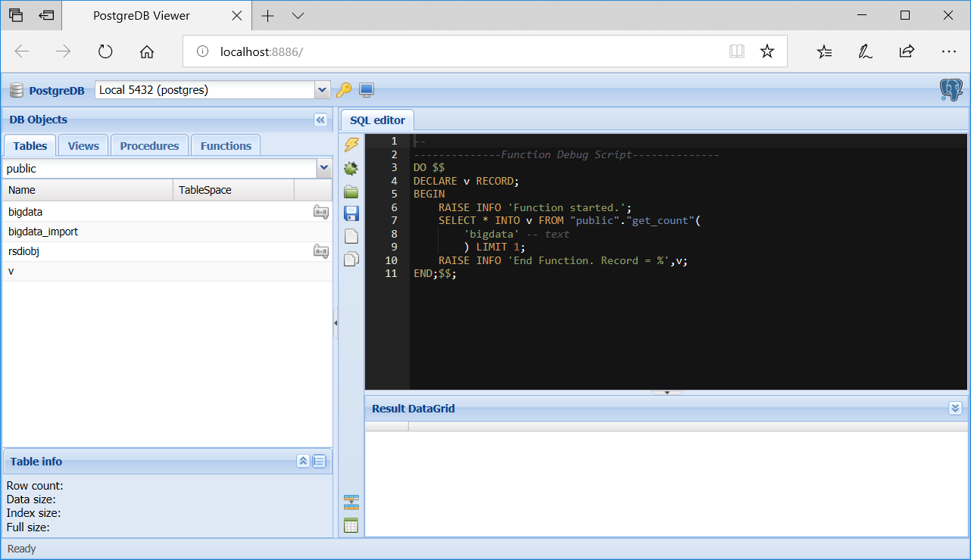Viewport: 971px width, 560px height.
Task: Open the connection dropdown Local 5432
Action: (323, 90)
